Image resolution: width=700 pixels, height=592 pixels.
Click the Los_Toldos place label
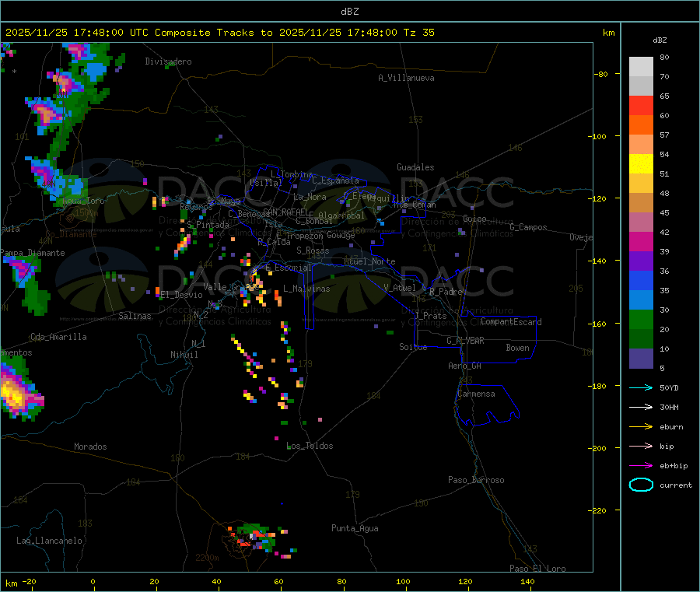(310, 446)
